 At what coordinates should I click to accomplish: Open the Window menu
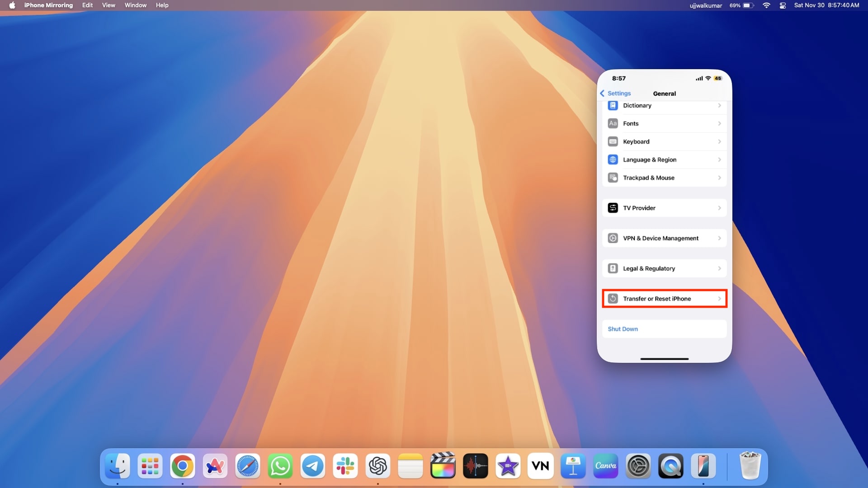pos(136,5)
